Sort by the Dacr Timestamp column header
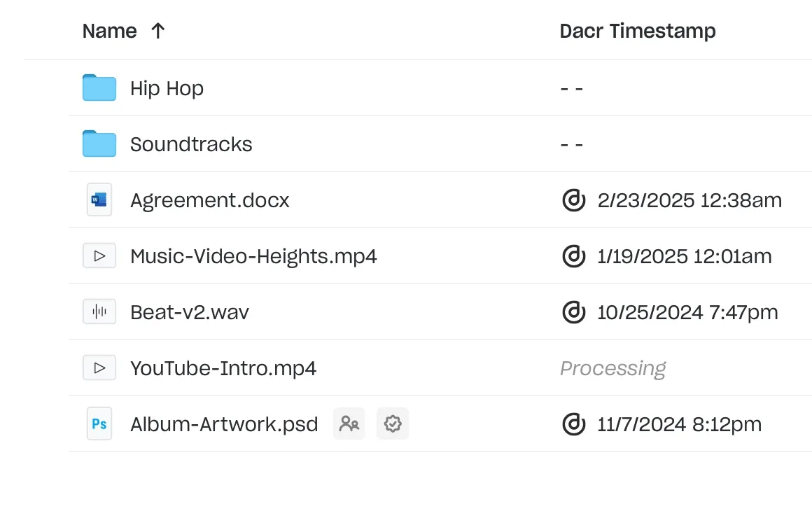This screenshot has height=518, width=812. [637, 31]
